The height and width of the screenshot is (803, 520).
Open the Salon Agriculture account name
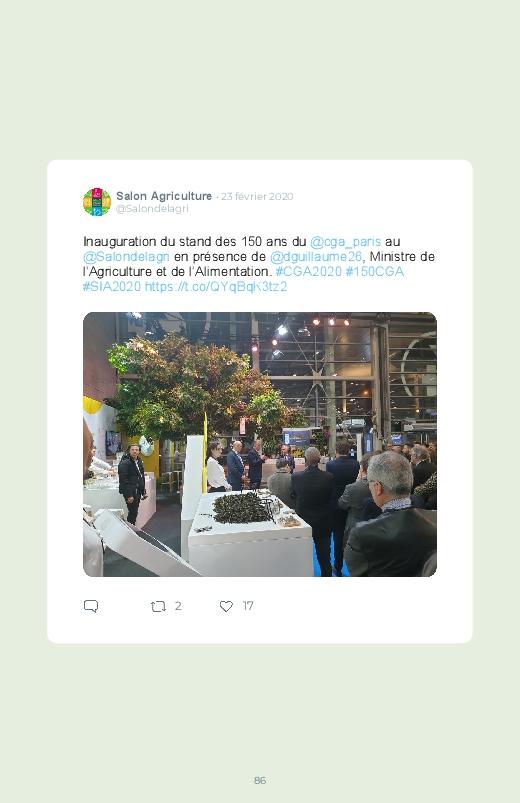pyautogui.click(x=164, y=196)
